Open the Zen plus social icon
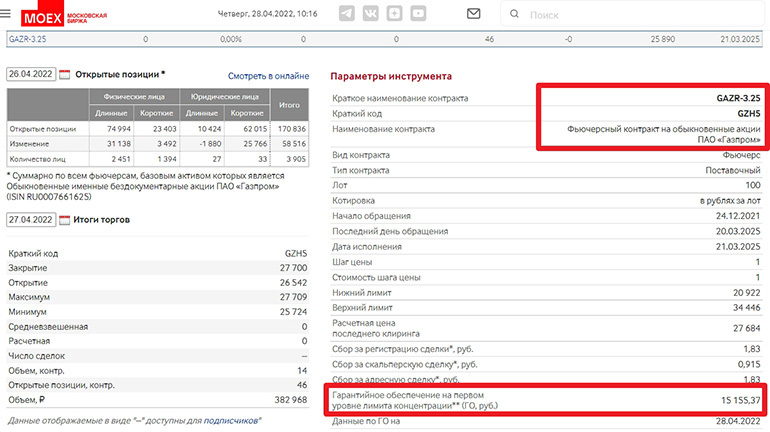The width and height of the screenshot is (770, 432). point(394,13)
